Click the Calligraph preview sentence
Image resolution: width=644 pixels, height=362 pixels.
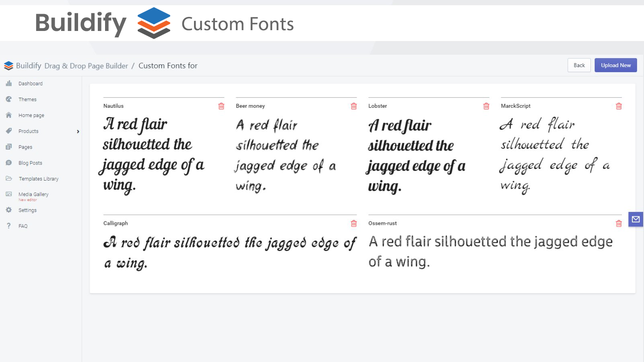[229, 253]
